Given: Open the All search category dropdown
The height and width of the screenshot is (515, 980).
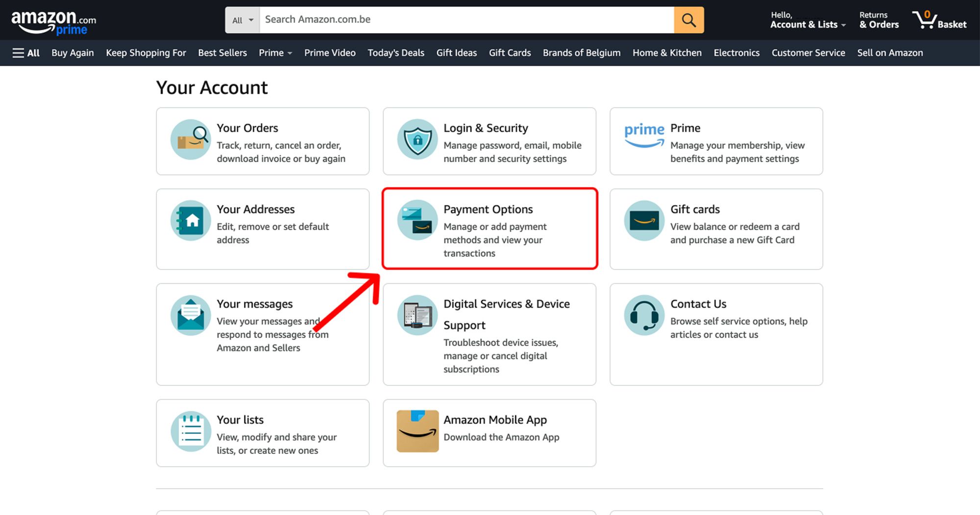Looking at the screenshot, I should click(x=243, y=20).
